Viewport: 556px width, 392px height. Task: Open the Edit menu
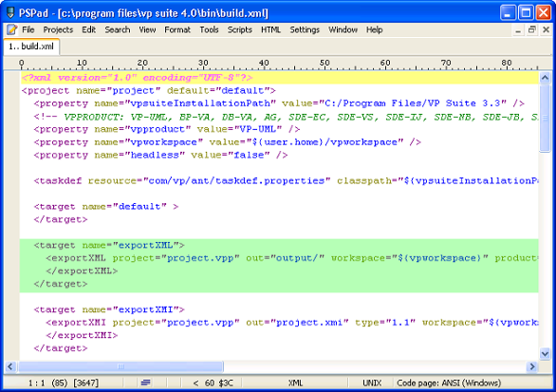(88, 29)
